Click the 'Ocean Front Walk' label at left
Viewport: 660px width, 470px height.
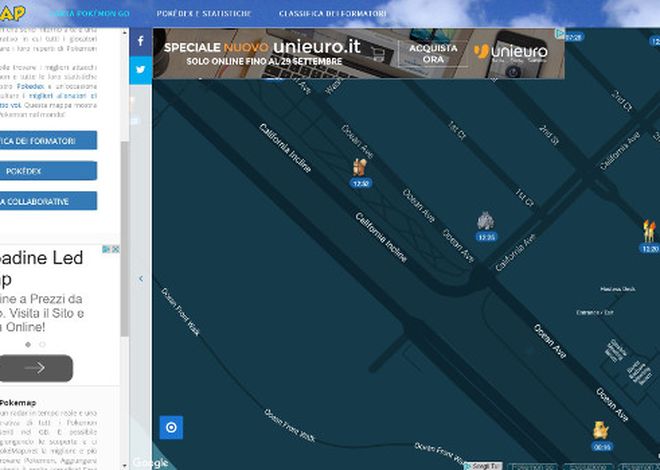pyautogui.click(x=180, y=311)
